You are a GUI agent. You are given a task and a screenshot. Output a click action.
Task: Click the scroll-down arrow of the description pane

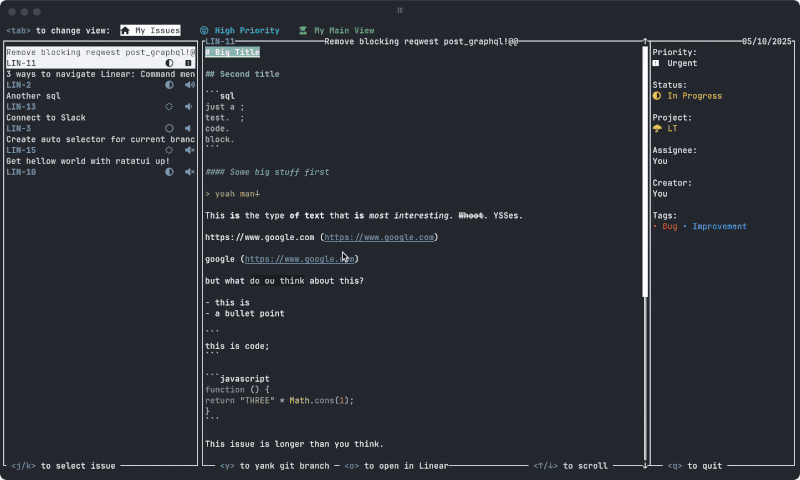coord(645,465)
